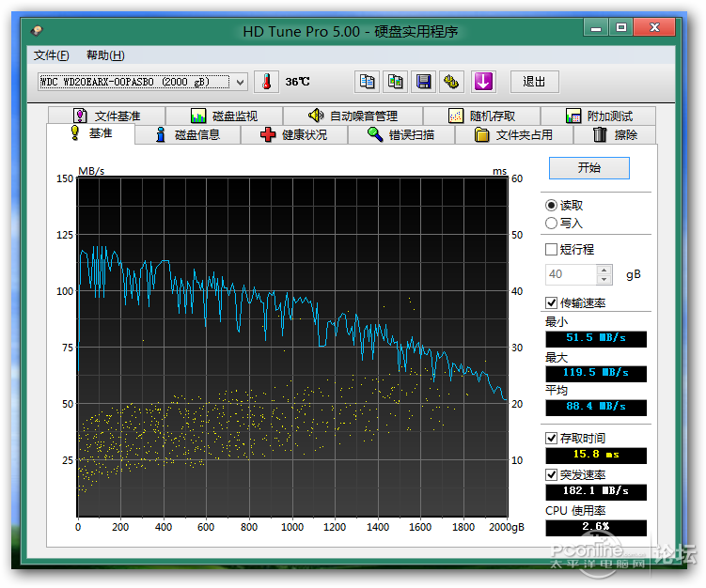The width and height of the screenshot is (706, 588).
Task: Open the options tools icon
Action: (451, 82)
